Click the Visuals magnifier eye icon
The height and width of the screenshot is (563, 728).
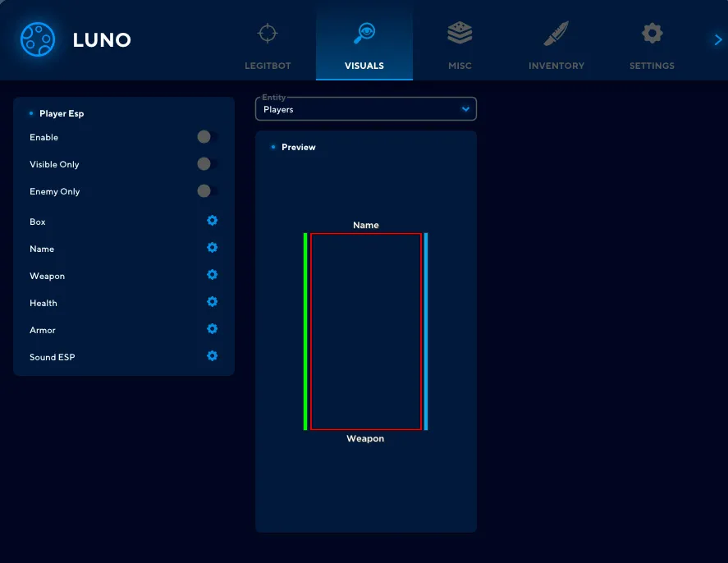click(x=364, y=33)
